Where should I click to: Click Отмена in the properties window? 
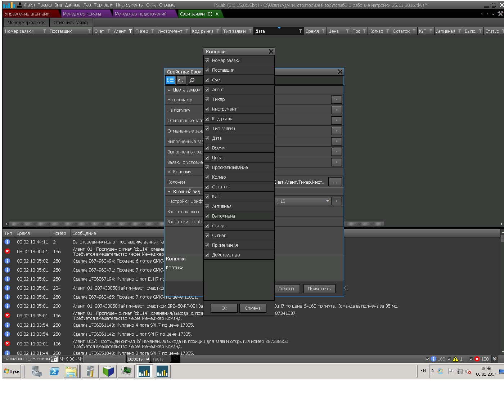pyautogui.click(x=286, y=289)
